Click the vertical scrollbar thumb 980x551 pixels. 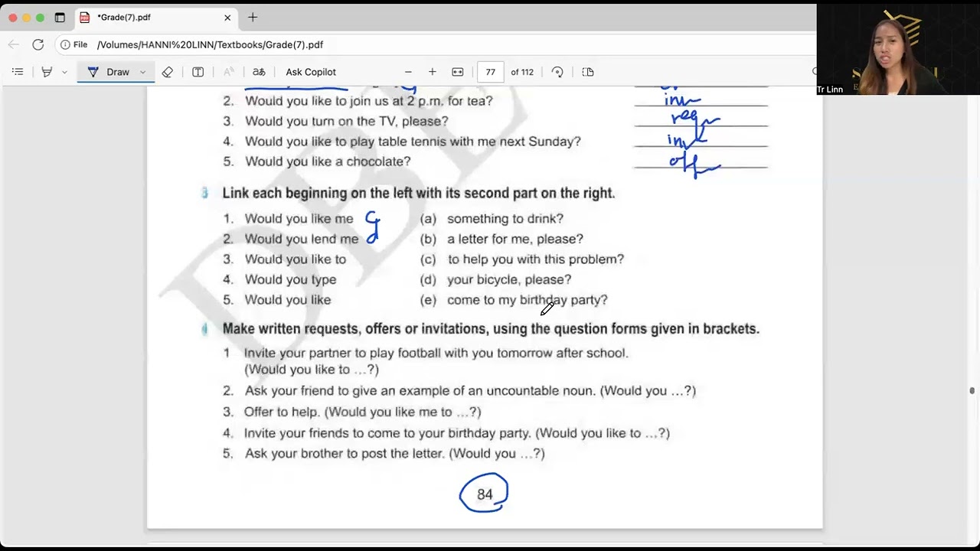[972, 390]
